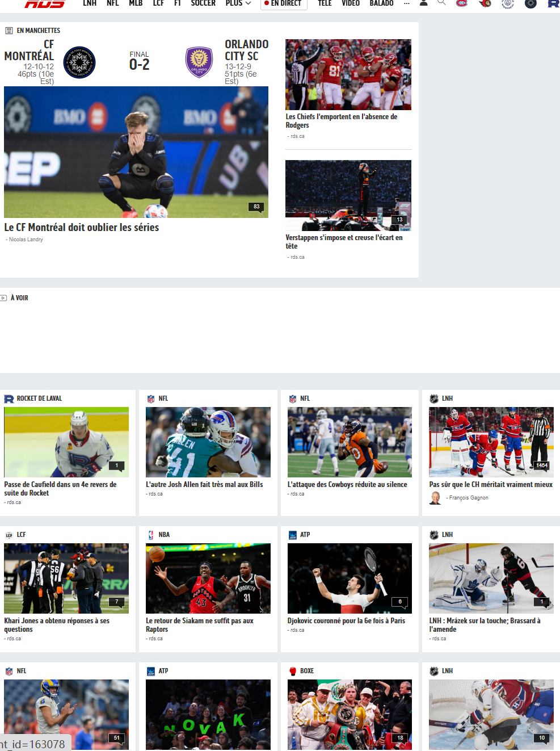Click the LNH icon above CH méritait story
This screenshot has height=751, width=560.
(434, 398)
